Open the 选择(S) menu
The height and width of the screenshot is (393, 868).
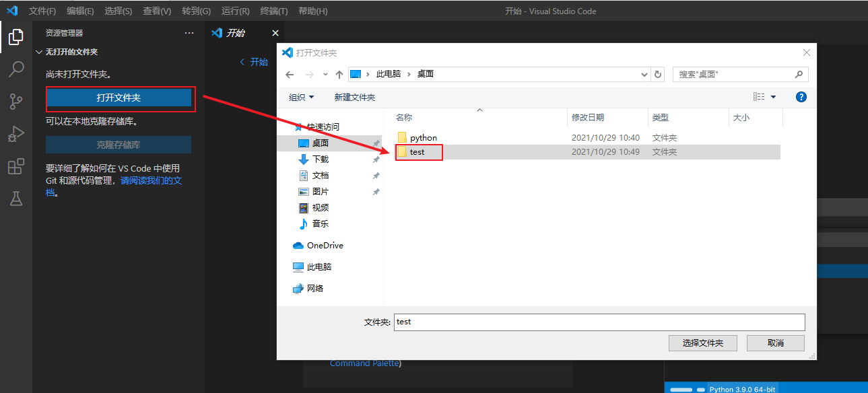point(119,11)
